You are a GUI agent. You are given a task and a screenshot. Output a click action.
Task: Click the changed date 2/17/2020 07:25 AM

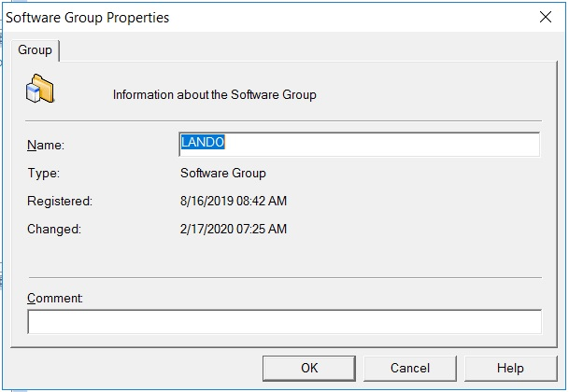[x=233, y=229]
